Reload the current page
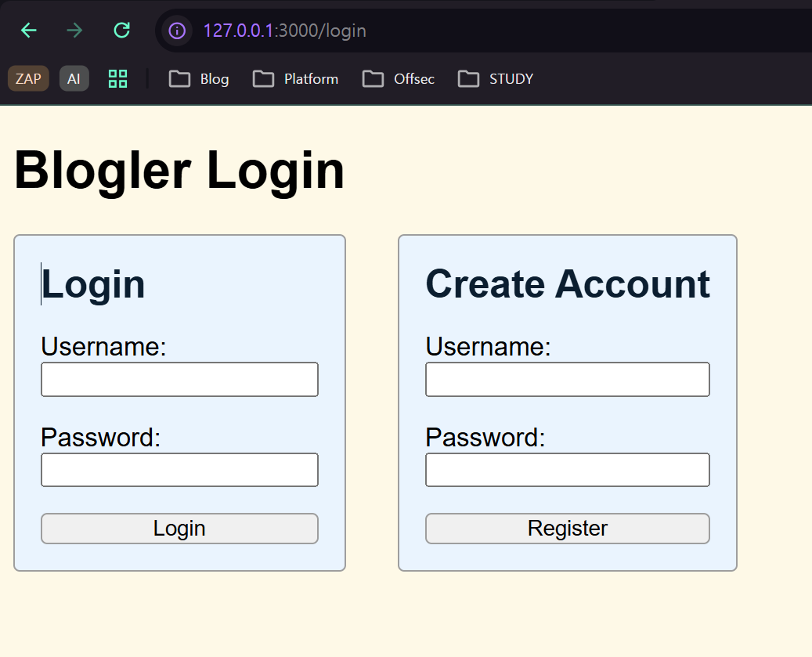 point(121,31)
